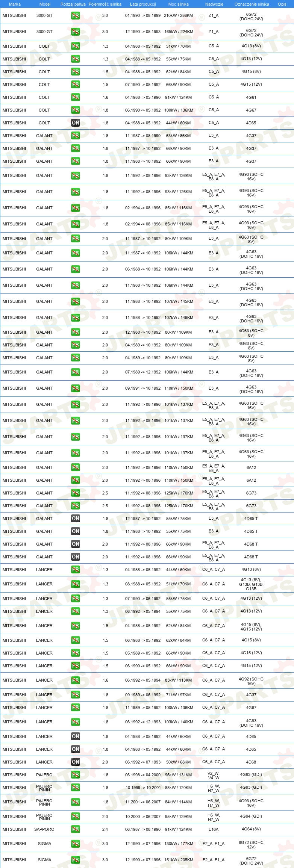Click petrol icon in LANCER 83kW / 113KM row
This screenshot has height=868, width=294.
[x=75, y=680]
